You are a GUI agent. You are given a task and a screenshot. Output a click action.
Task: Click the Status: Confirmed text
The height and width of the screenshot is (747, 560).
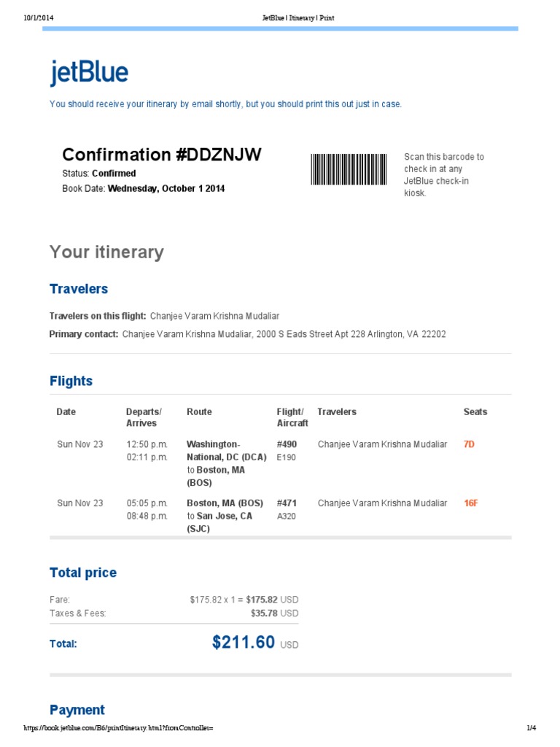(x=99, y=174)
